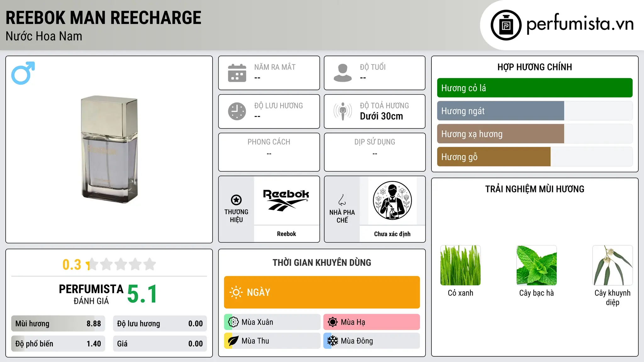This screenshot has width=644, height=362.
Task: Click the Reebok brand name link
Action: pos(286,234)
